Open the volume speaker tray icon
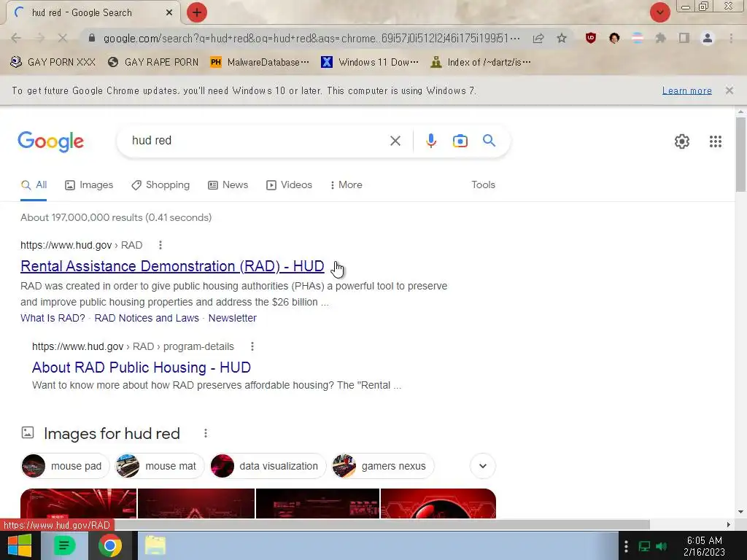 coord(661,546)
